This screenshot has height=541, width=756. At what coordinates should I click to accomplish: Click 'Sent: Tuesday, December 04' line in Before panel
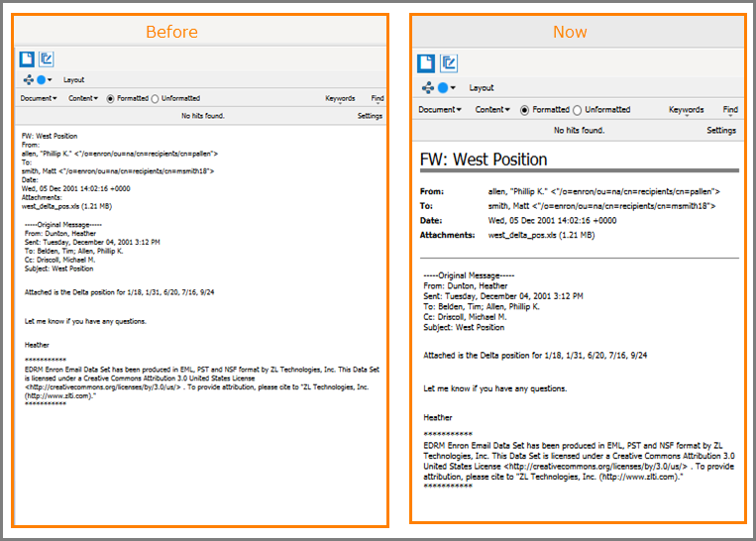(92, 242)
